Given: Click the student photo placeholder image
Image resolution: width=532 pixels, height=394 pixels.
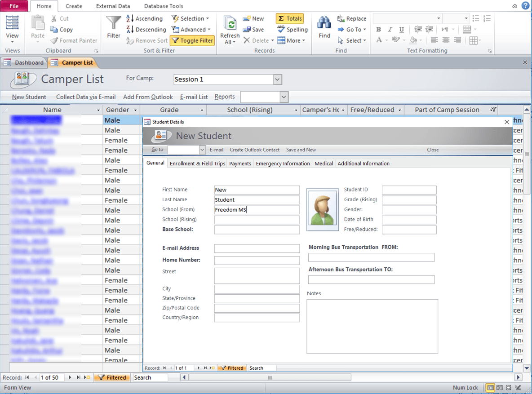Looking at the screenshot, I should click(323, 209).
